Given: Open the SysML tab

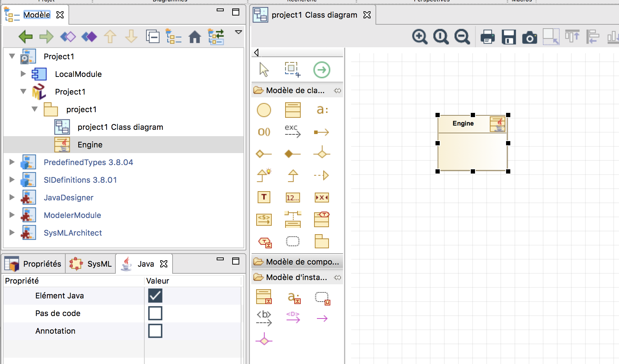Looking at the screenshot, I should coord(91,264).
